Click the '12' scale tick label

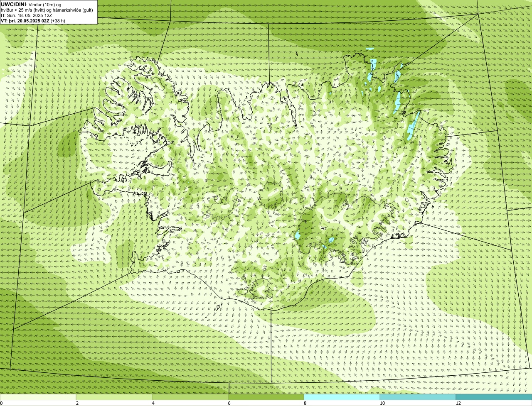click(x=458, y=403)
